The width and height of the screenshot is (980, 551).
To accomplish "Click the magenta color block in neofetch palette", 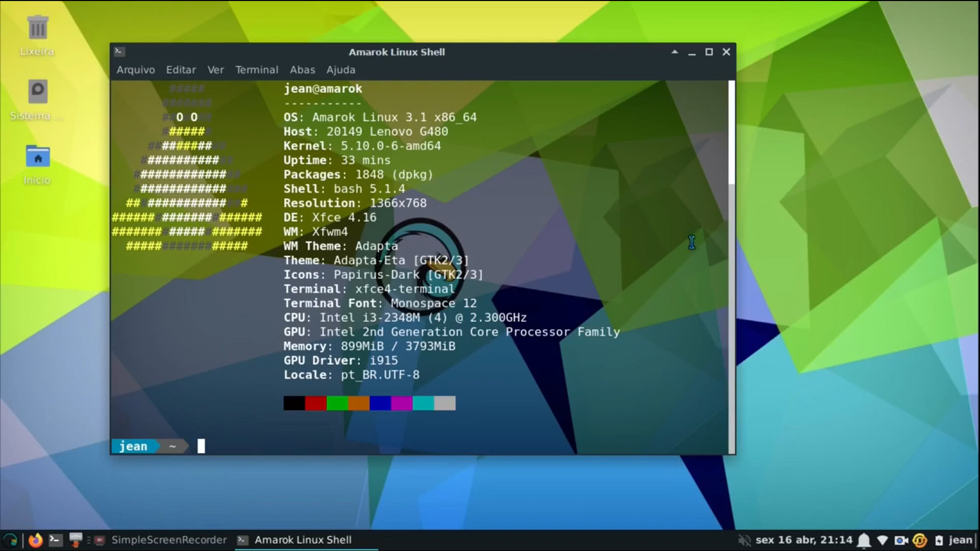I will [402, 403].
